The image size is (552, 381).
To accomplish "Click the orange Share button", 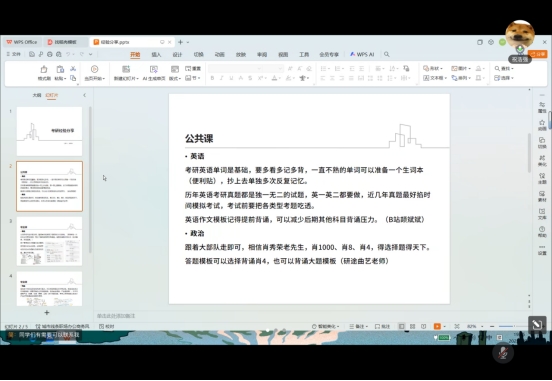I will click(x=538, y=54).
